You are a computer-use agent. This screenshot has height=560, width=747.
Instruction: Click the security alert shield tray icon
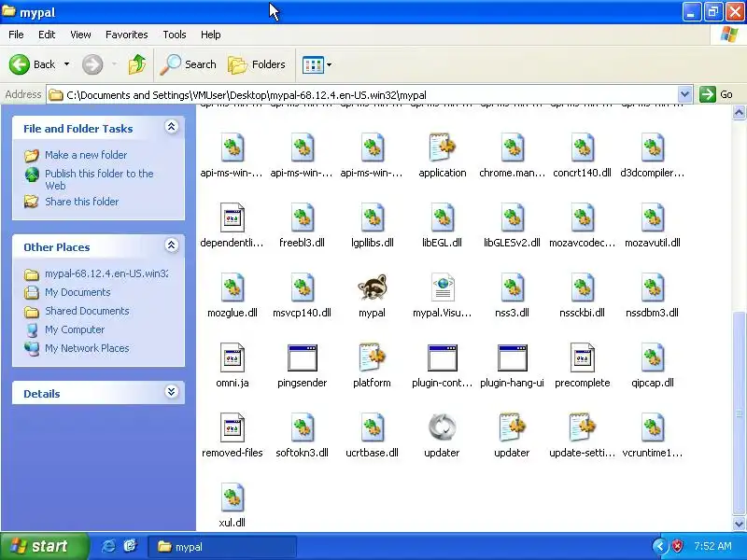677,546
